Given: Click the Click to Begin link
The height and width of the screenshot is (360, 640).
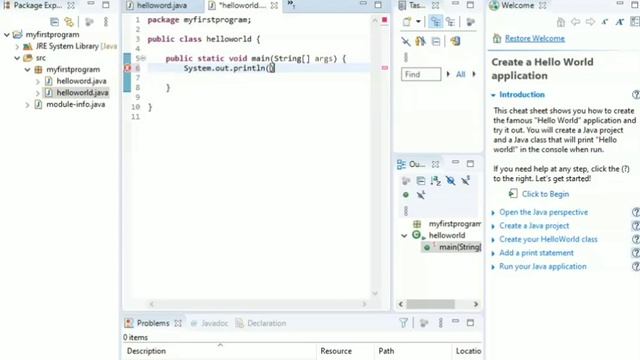Looking at the screenshot, I should point(545,194).
